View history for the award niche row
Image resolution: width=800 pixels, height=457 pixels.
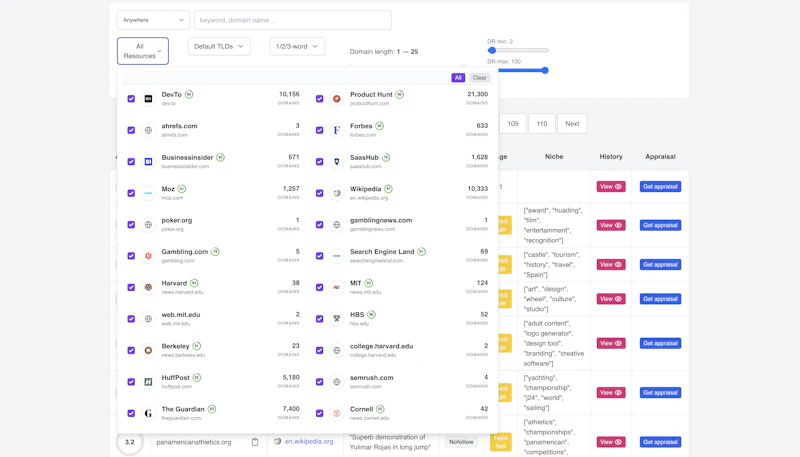(x=611, y=225)
